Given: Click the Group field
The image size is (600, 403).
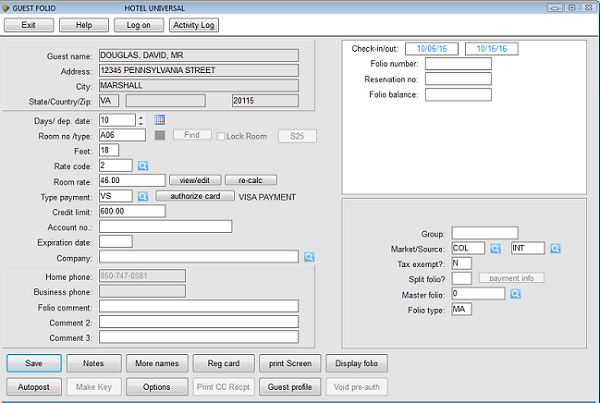Looking at the screenshot, I should [x=485, y=233].
